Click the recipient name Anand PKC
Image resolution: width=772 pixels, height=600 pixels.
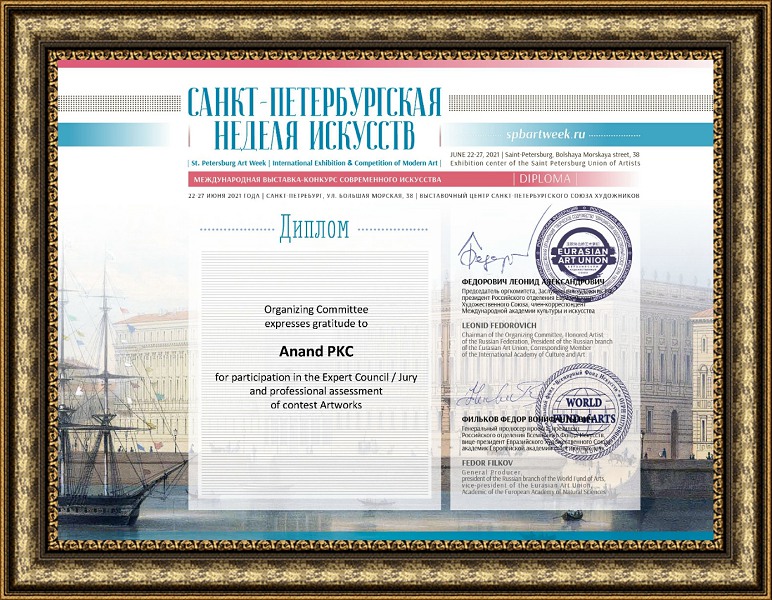tap(315, 351)
